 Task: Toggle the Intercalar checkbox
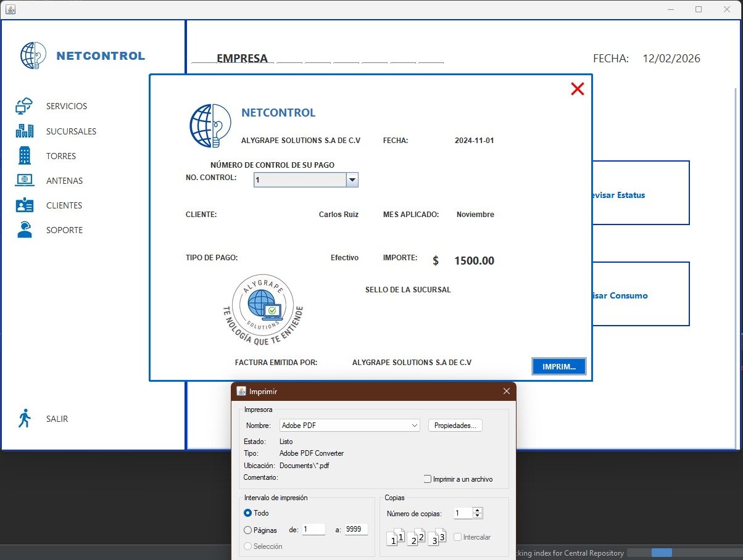[457, 537]
